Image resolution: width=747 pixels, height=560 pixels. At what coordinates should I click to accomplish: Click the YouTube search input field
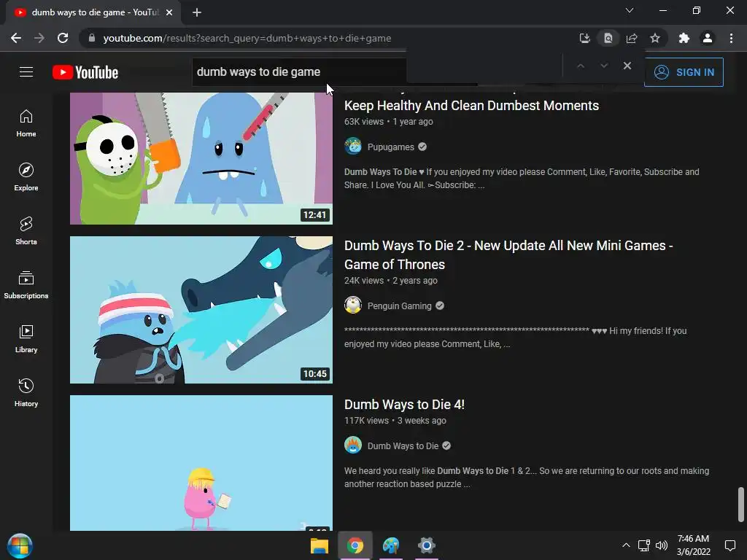click(300, 72)
